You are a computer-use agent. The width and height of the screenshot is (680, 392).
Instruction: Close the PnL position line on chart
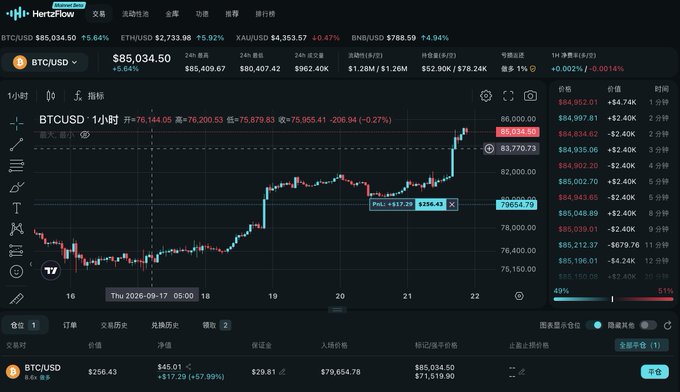click(452, 204)
